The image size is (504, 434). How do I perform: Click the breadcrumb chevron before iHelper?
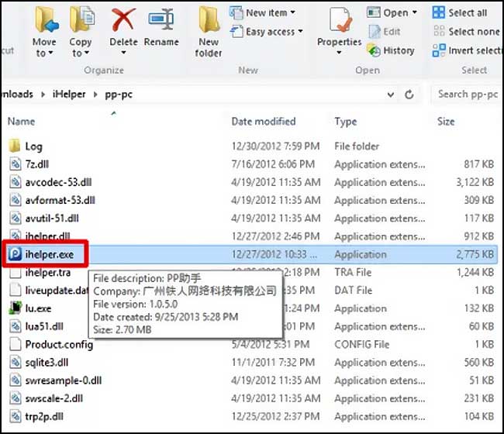pos(43,95)
